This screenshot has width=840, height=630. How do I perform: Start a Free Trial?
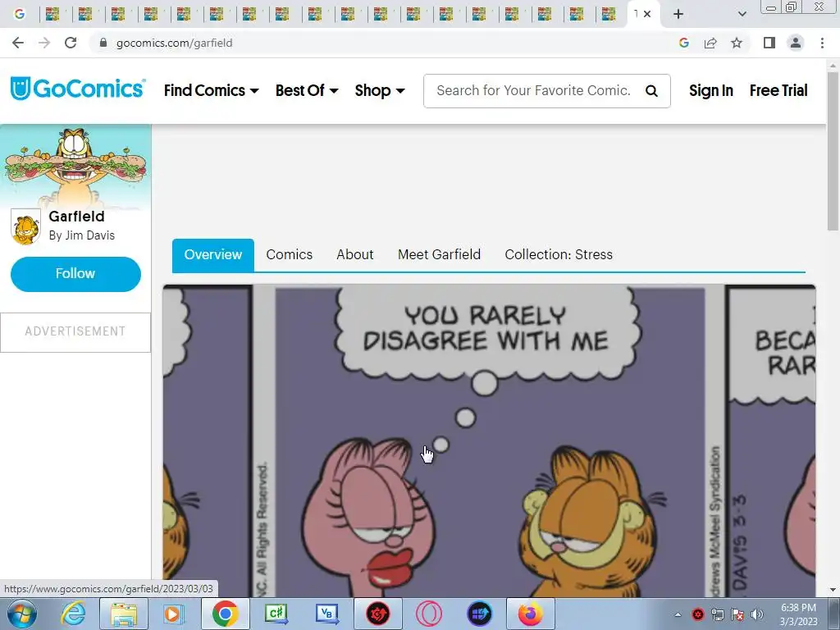[x=778, y=90]
